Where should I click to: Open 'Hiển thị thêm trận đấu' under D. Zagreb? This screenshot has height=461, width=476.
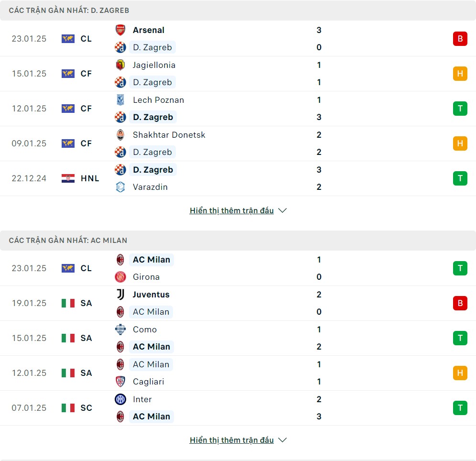point(232,210)
